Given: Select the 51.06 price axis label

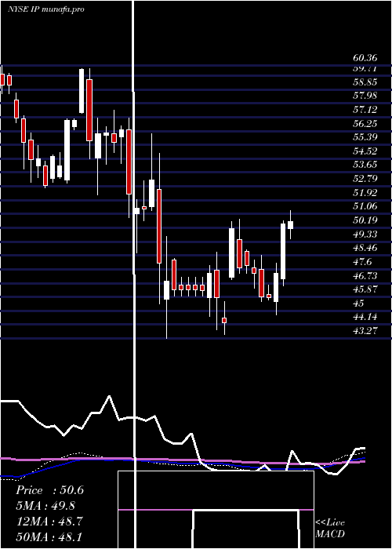Looking at the screenshot, I should 365,206.
